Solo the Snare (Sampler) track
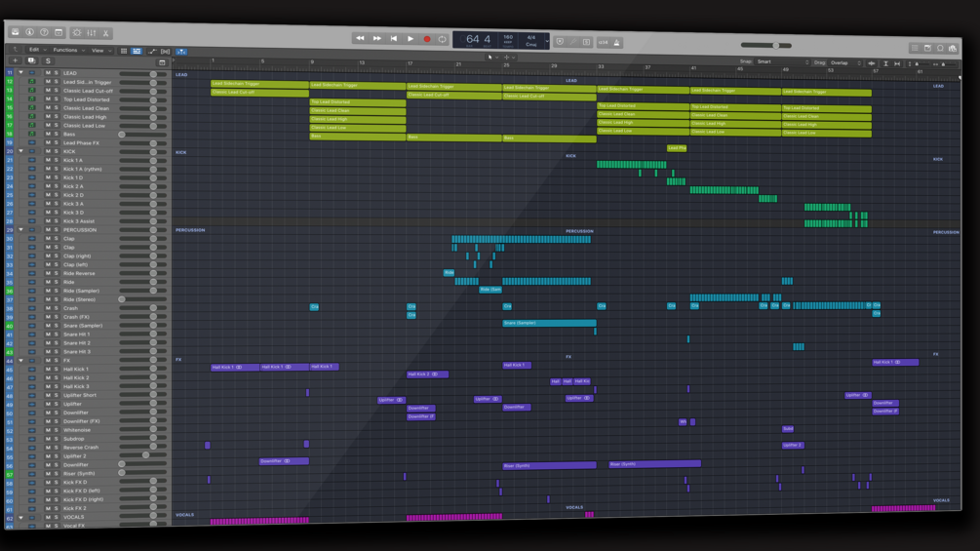Viewport: 980px width, 551px height. tap(56, 326)
